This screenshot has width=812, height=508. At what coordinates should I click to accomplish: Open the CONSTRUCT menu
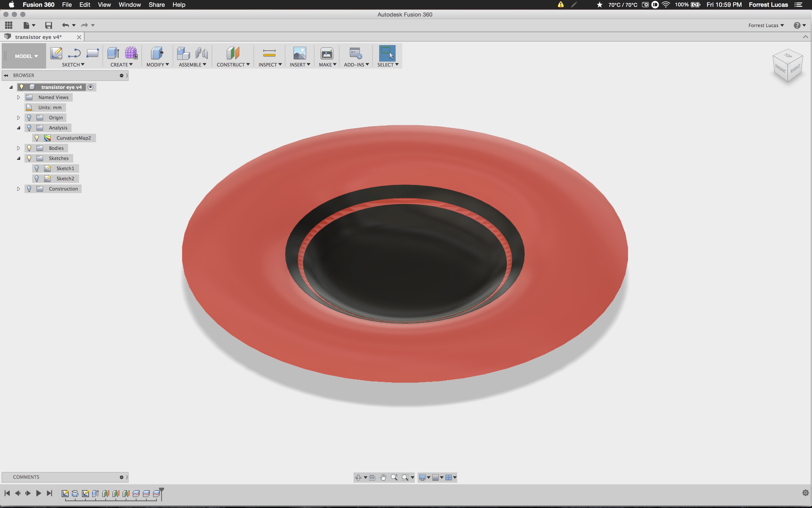click(233, 65)
